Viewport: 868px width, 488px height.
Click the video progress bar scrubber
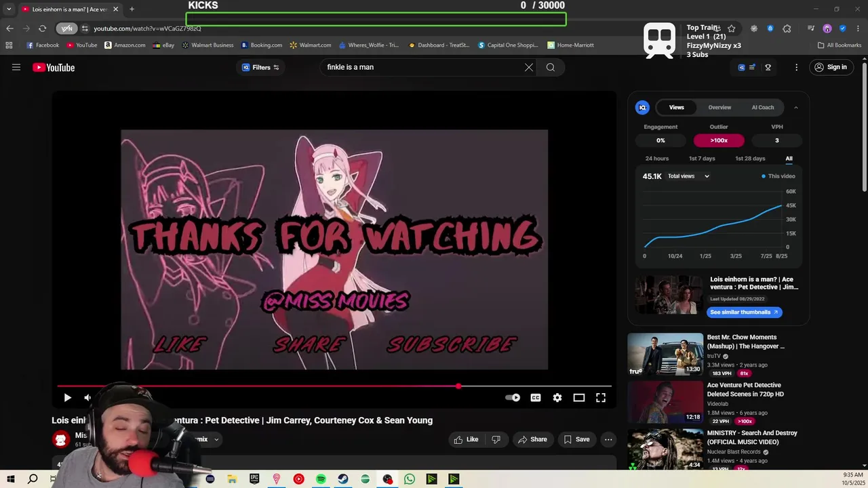tap(458, 386)
